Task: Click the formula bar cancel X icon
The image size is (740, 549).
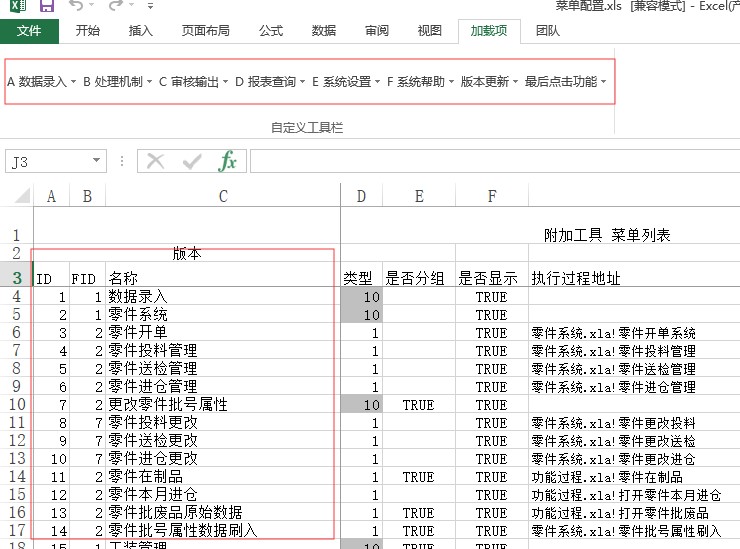Action: pos(156,161)
